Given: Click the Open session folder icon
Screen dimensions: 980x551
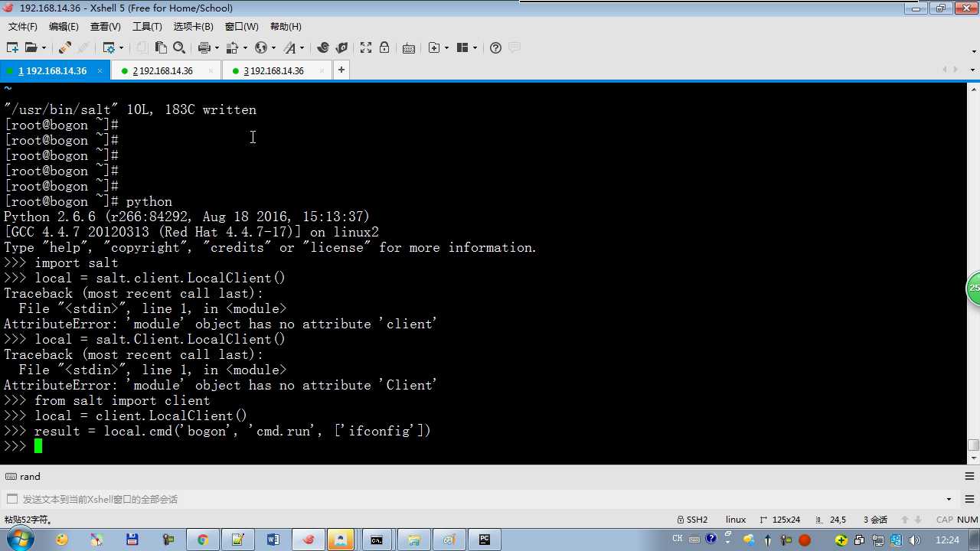Looking at the screenshot, I should [31, 47].
